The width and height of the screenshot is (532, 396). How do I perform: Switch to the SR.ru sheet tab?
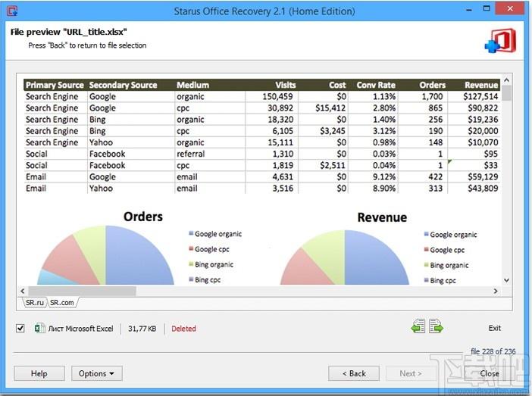click(x=35, y=302)
